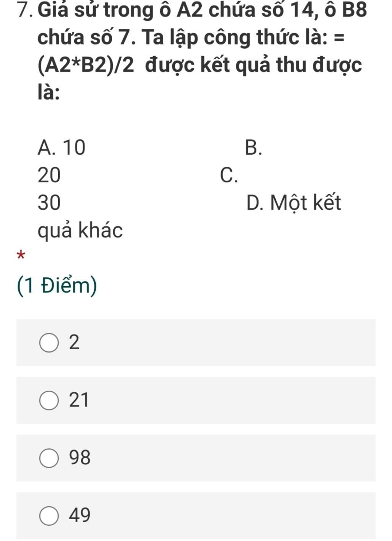Click the 21 option label text
The image size is (392, 541).
(x=79, y=400)
